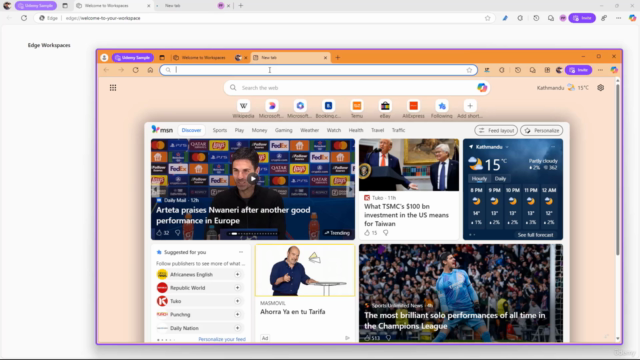Play the Arteta praises Nwaneri video
This screenshot has height=360, width=640.
coord(253,178)
